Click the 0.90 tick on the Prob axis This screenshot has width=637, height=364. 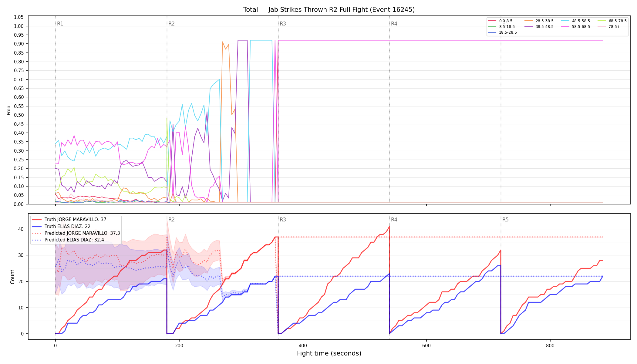click(19, 44)
